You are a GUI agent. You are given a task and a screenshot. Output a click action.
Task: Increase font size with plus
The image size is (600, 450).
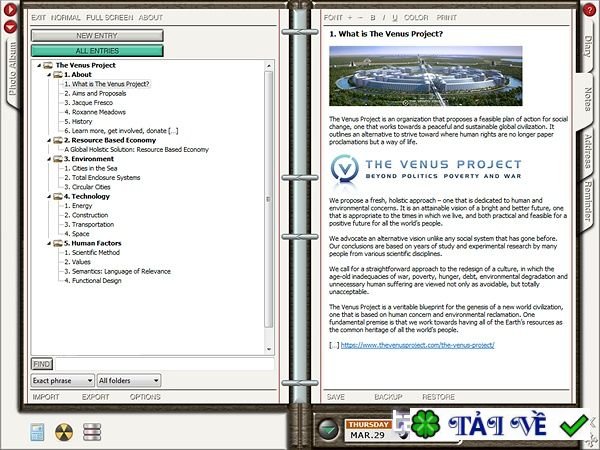point(349,18)
